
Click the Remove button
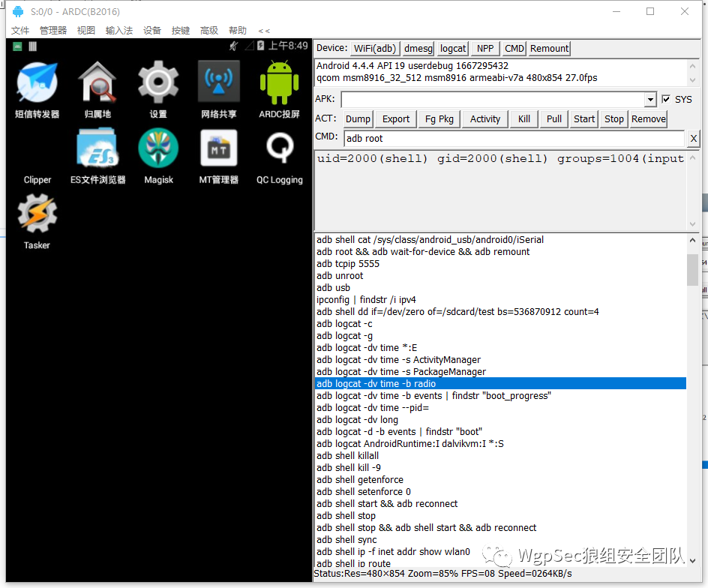pos(649,118)
